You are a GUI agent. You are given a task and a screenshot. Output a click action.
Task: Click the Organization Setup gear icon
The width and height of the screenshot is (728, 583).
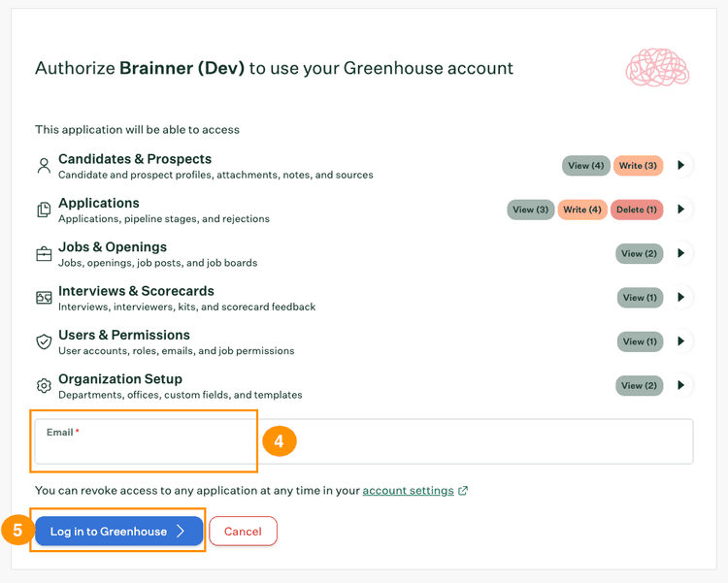44,386
